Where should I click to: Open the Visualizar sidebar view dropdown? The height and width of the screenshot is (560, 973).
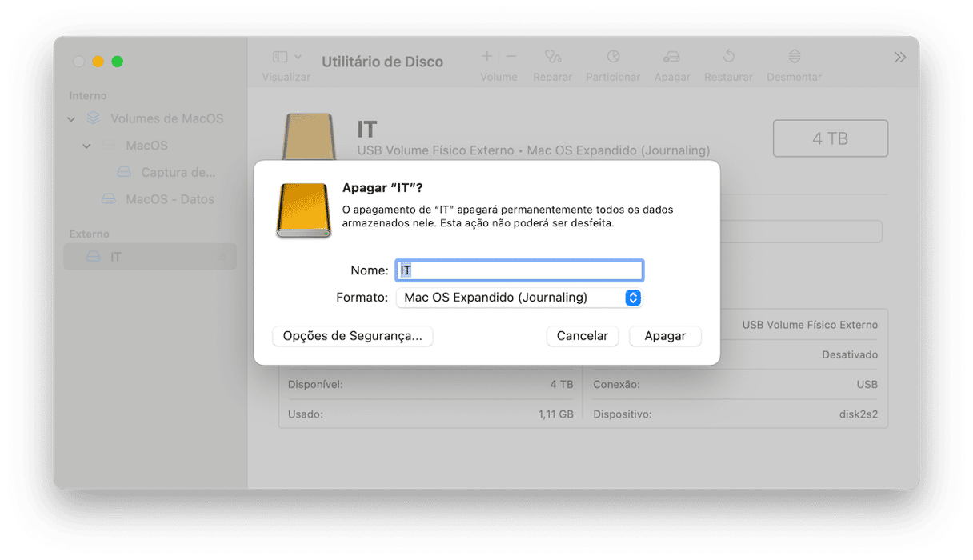[x=286, y=58]
